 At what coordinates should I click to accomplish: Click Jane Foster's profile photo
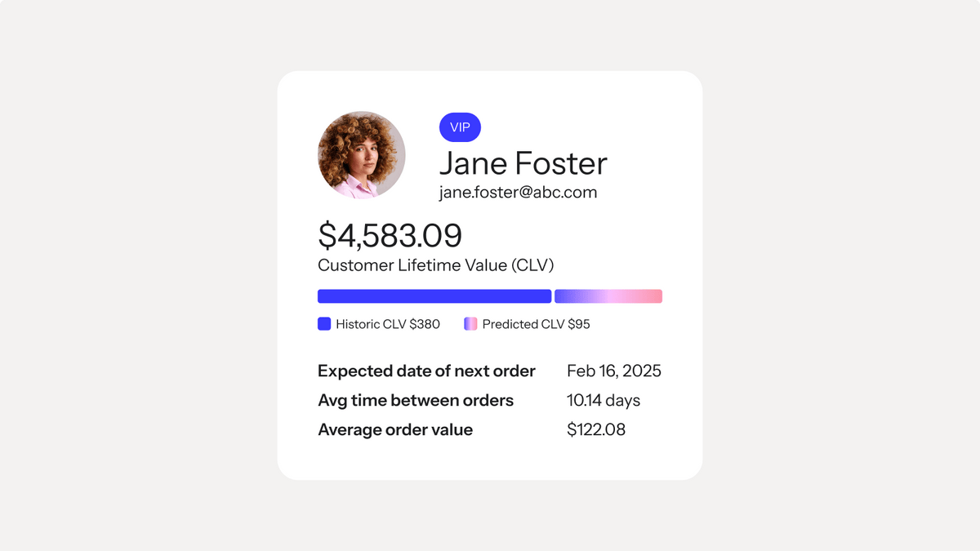pos(361,155)
